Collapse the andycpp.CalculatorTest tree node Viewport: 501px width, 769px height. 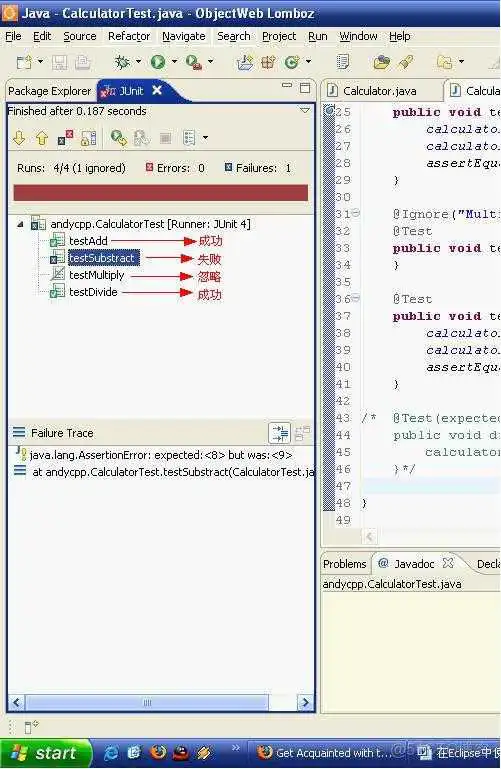tap(20, 225)
